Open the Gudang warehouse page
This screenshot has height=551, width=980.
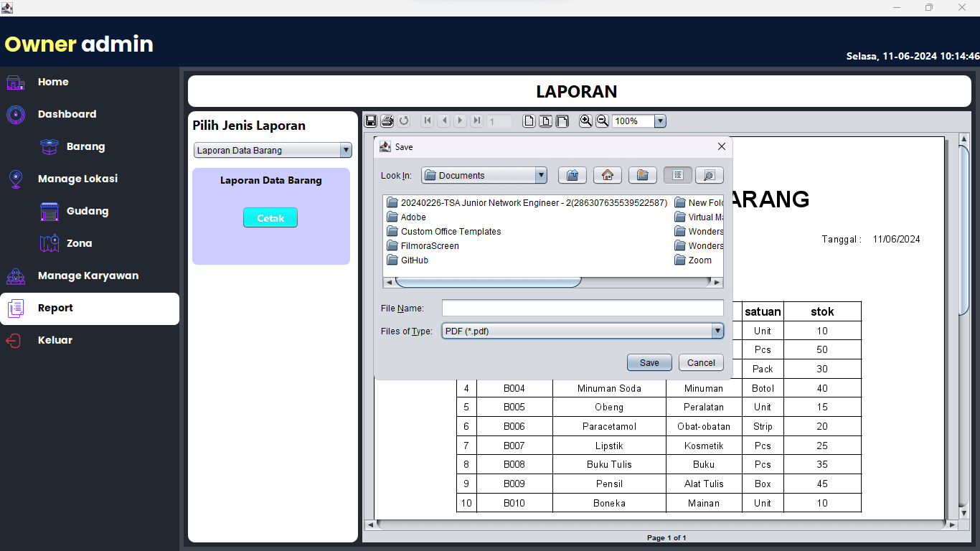click(x=87, y=211)
